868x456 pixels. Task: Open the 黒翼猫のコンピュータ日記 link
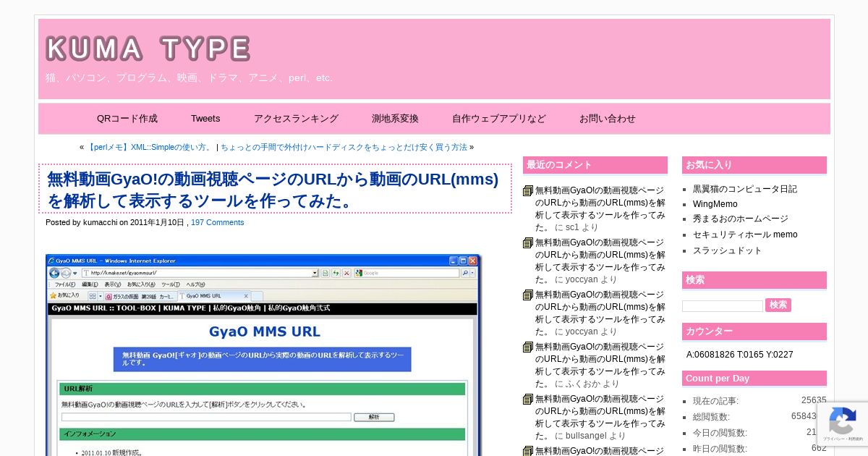745,189
